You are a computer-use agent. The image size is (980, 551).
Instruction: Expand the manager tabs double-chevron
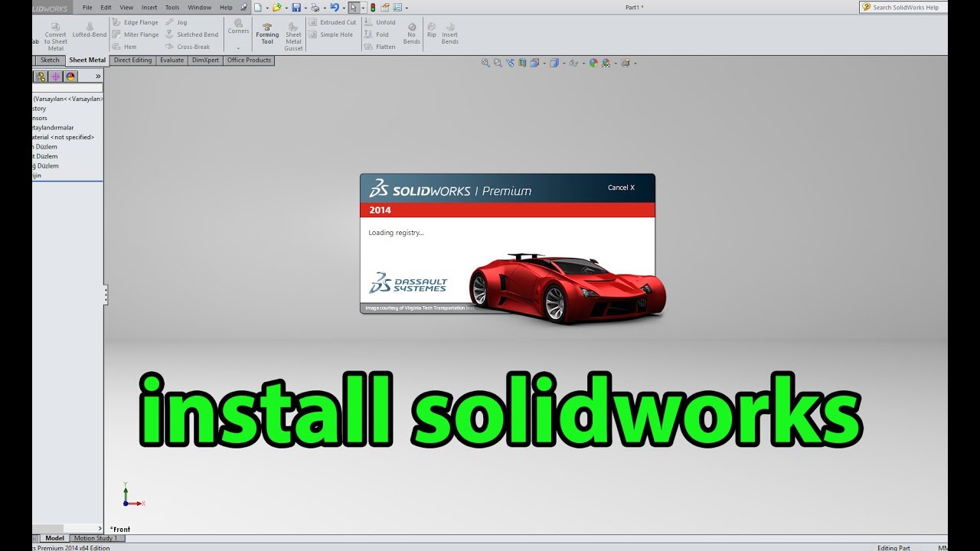pos(98,77)
